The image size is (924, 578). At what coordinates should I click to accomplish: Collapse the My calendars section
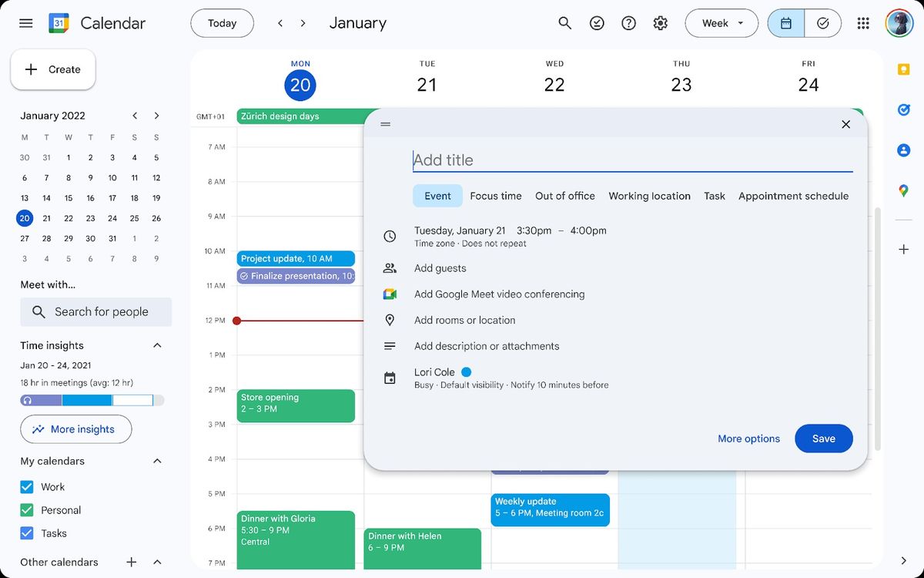[156, 460]
